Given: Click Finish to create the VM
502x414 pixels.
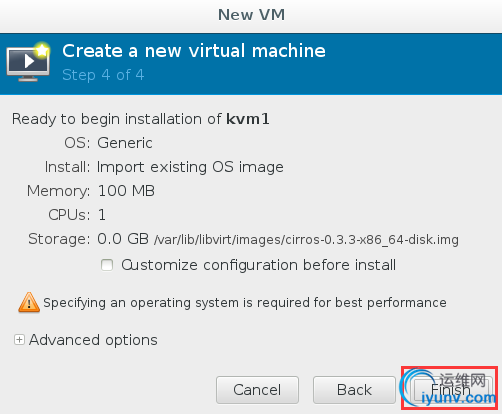Looking at the screenshot, I should (451, 390).
